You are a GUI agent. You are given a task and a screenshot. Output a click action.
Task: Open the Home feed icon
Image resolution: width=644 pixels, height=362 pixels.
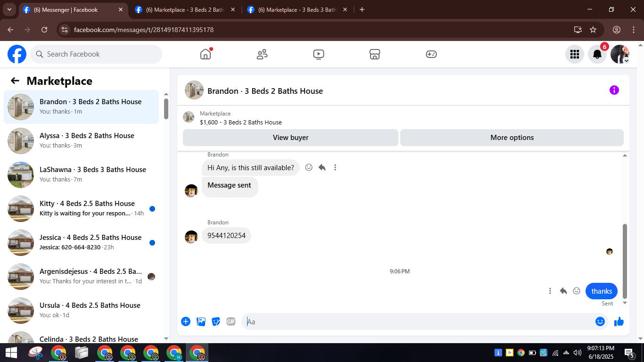click(206, 54)
